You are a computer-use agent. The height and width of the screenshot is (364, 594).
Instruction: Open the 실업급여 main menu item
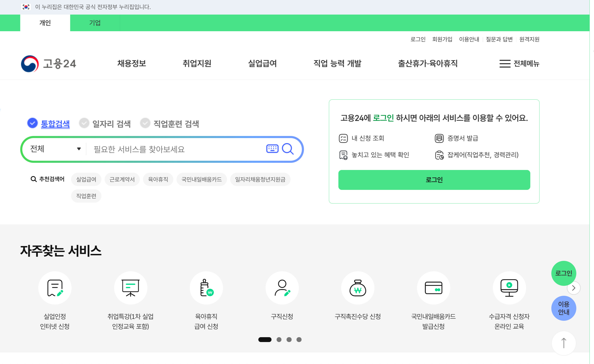[x=262, y=63]
